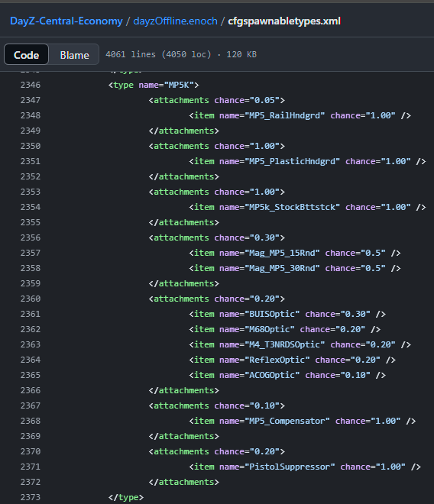Click attachments chance="0.30" tag
The image size is (434, 504).
tap(217, 237)
